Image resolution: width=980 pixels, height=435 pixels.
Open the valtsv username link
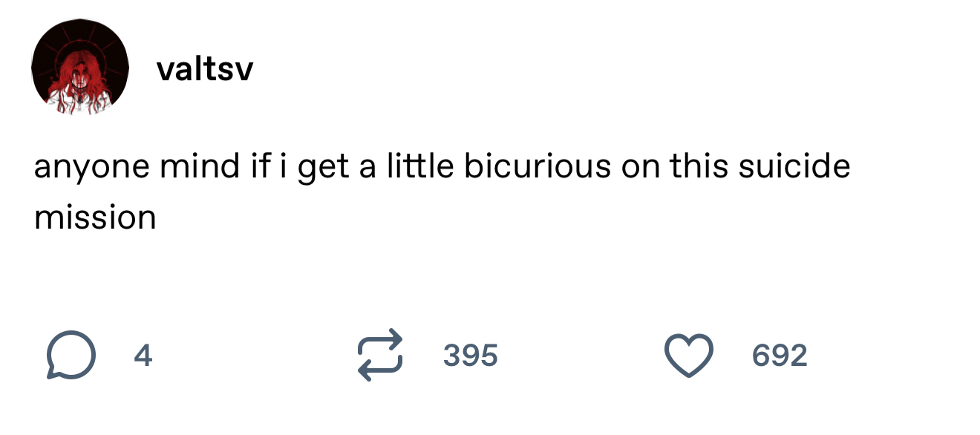[x=205, y=70]
